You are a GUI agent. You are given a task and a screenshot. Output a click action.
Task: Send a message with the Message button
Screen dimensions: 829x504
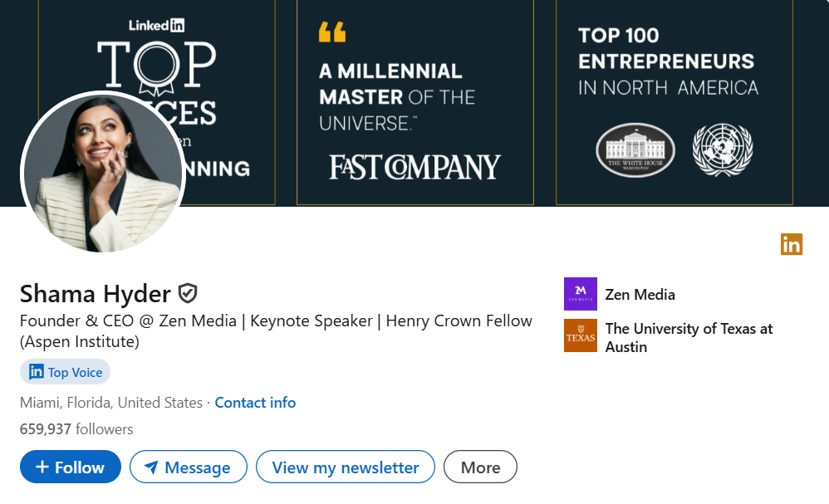[189, 467]
